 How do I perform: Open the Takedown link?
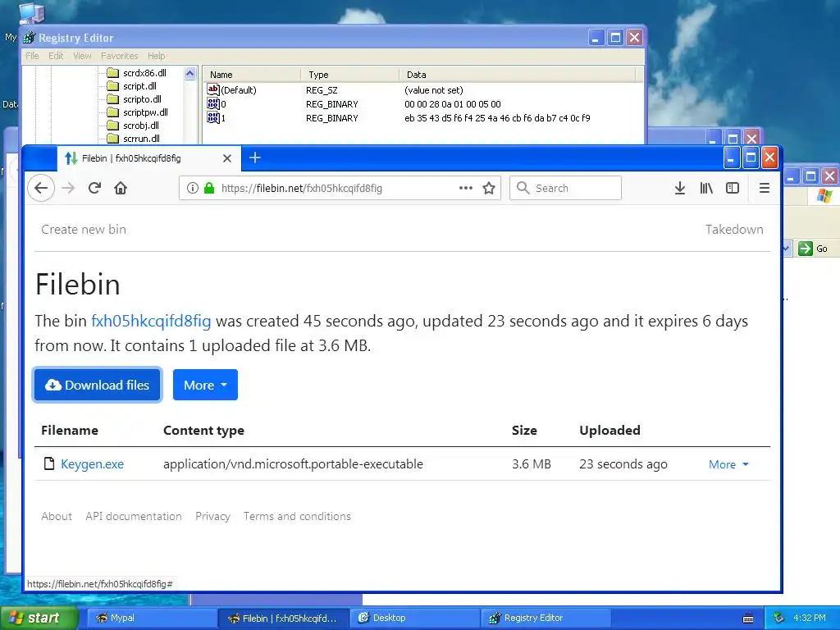(734, 230)
